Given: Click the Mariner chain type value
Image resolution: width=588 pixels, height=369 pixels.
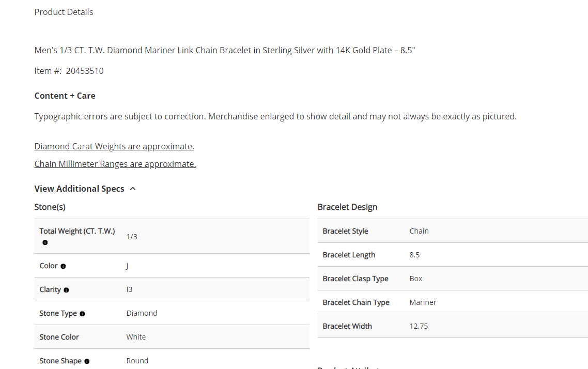Looking at the screenshot, I should point(423,302).
